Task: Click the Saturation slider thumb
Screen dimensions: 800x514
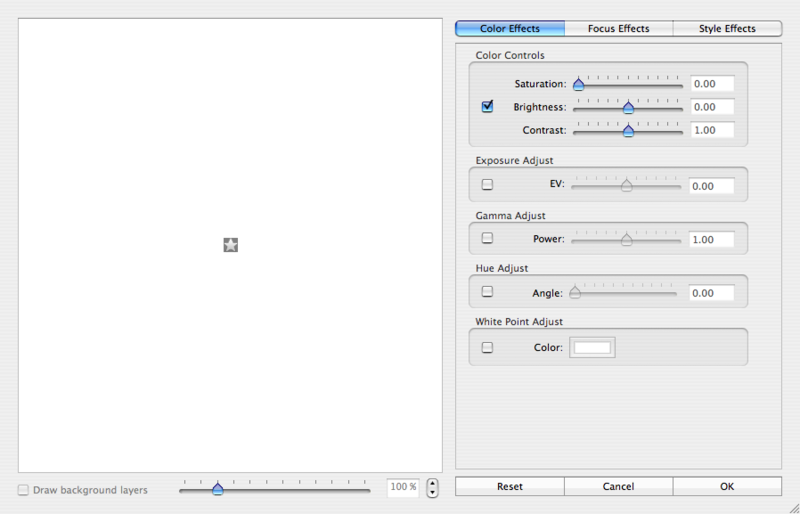Action: 578,84
